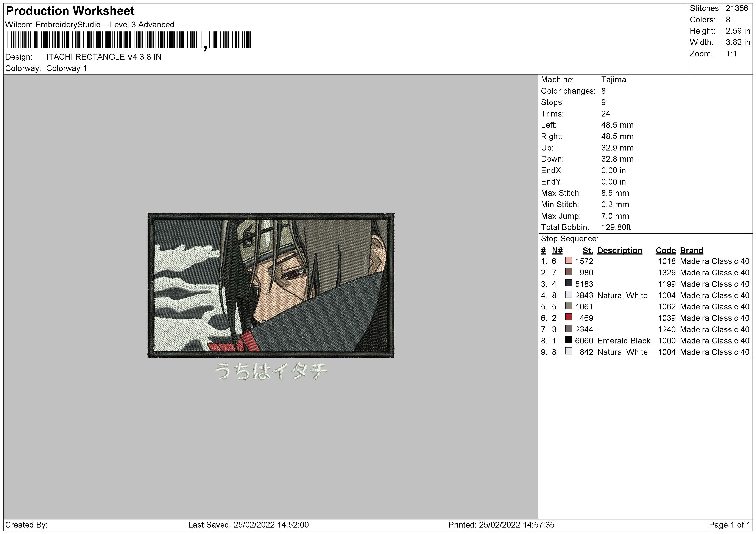Viewport: 756px width, 534px height.
Task: Click the stop 6 red swatch
Action: coord(569,317)
